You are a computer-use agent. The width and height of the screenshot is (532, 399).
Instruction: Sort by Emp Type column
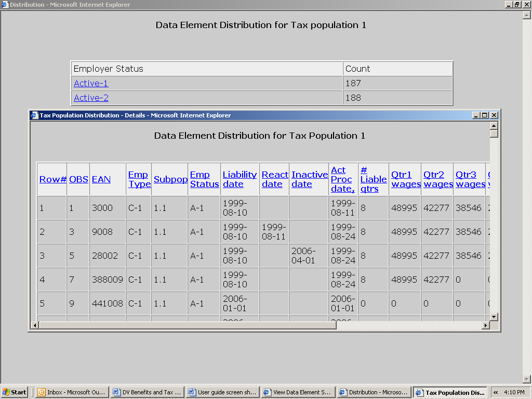[139, 179]
